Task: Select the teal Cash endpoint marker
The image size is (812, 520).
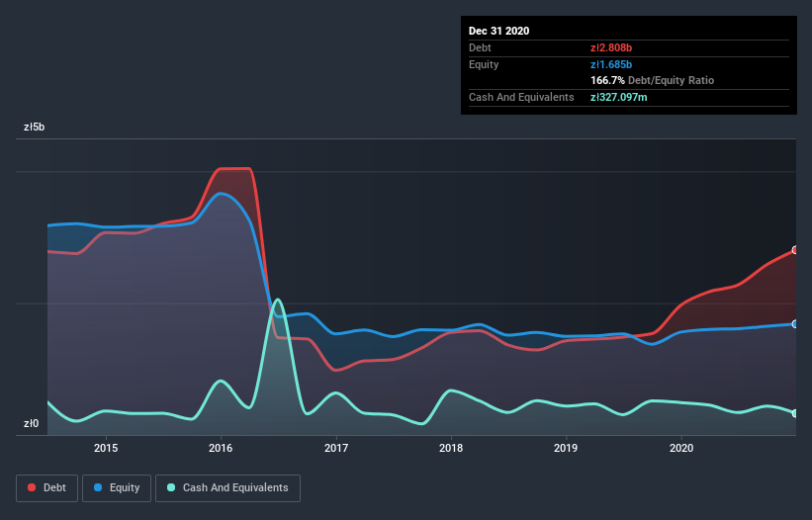Action: click(795, 413)
